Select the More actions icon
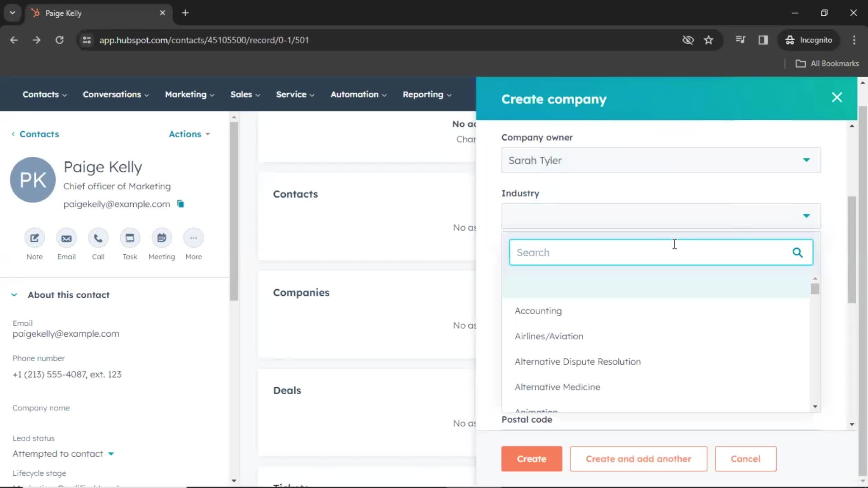This screenshot has height=488, width=868. pyautogui.click(x=193, y=238)
